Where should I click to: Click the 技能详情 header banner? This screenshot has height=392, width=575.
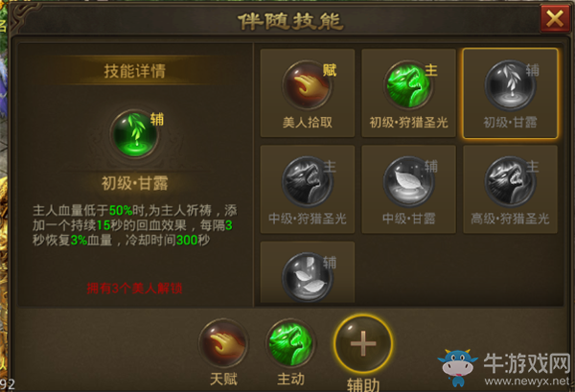pyautogui.click(x=134, y=71)
